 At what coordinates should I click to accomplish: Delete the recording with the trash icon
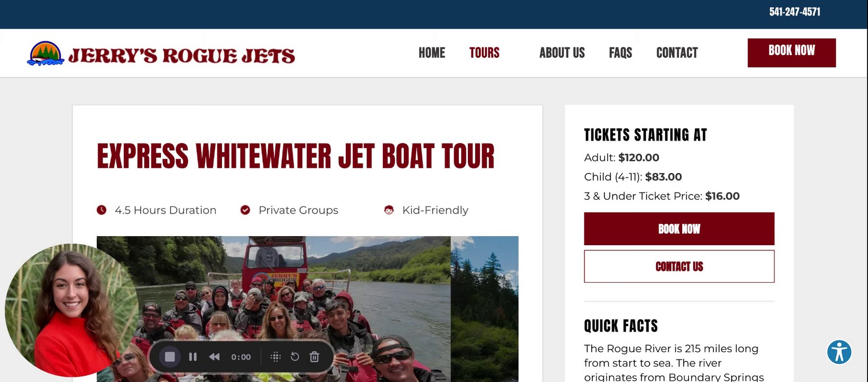coord(314,357)
